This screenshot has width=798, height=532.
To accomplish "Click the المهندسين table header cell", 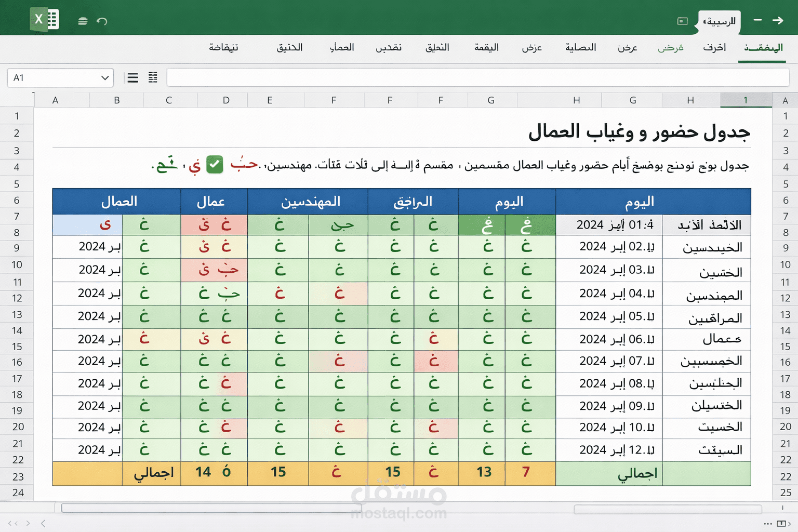I will click(308, 202).
